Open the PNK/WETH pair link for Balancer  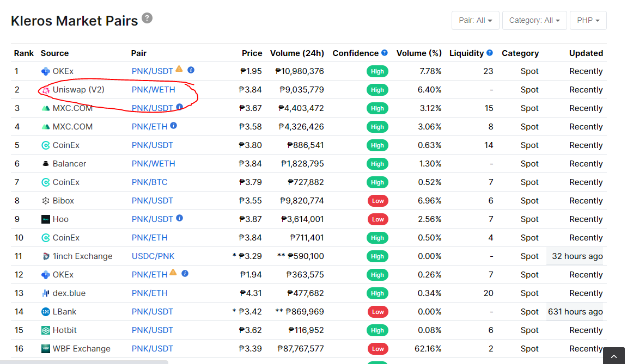(154, 164)
